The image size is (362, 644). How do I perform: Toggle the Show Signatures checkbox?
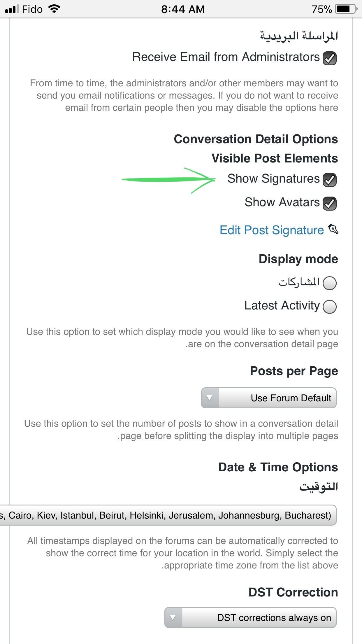(x=330, y=180)
